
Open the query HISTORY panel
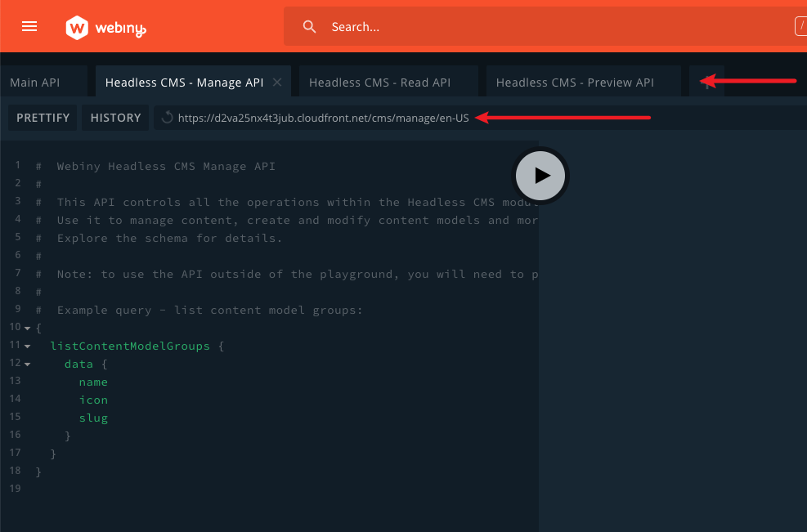tap(115, 117)
